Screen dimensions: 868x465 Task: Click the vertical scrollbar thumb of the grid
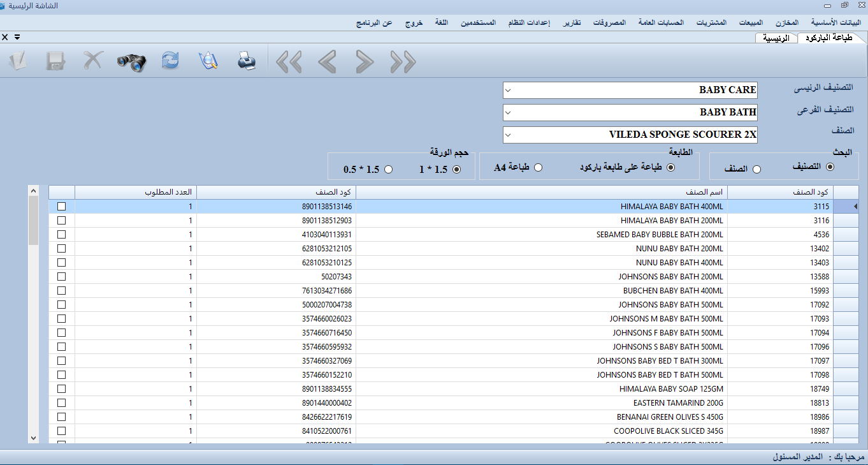[x=34, y=221]
